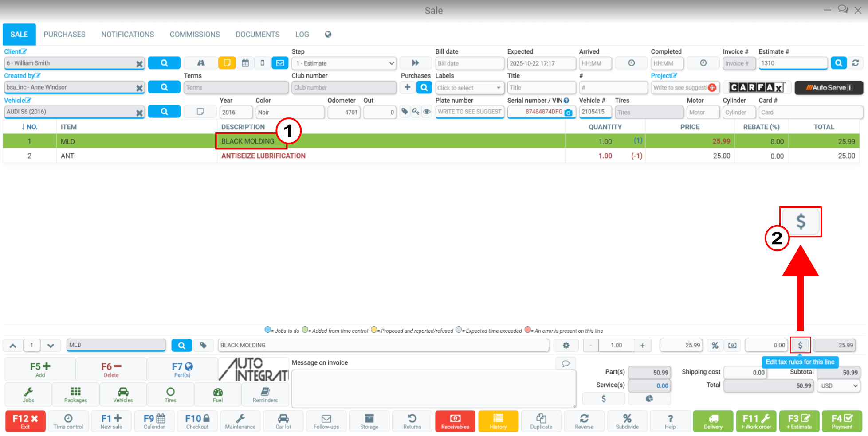Click the red Receivables button
Screen dimensions: 868x436
(x=455, y=421)
